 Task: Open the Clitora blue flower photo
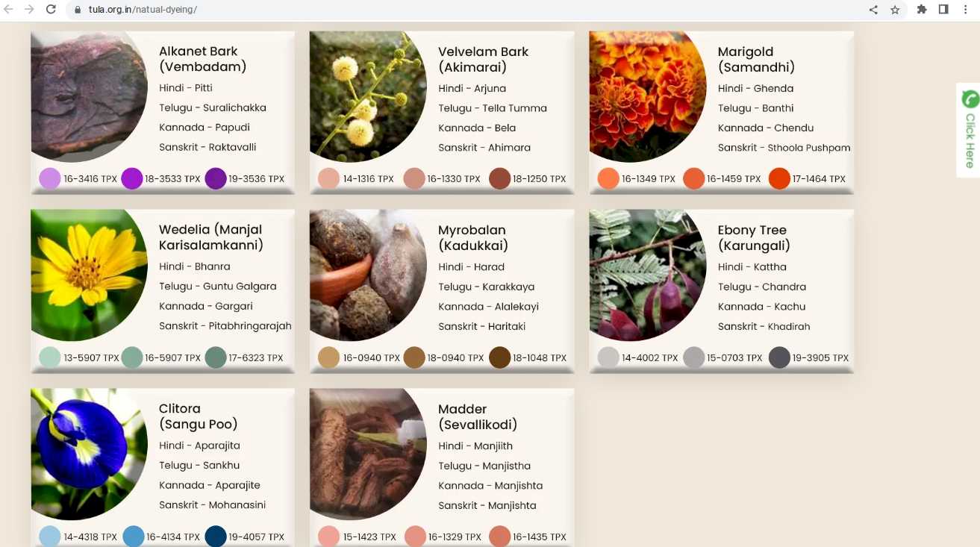click(x=89, y=454)
